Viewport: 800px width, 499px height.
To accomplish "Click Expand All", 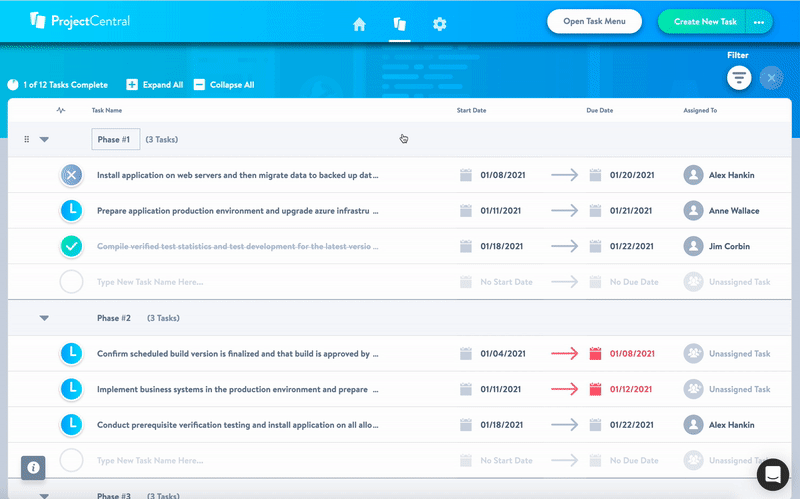I will pos(155,85).
